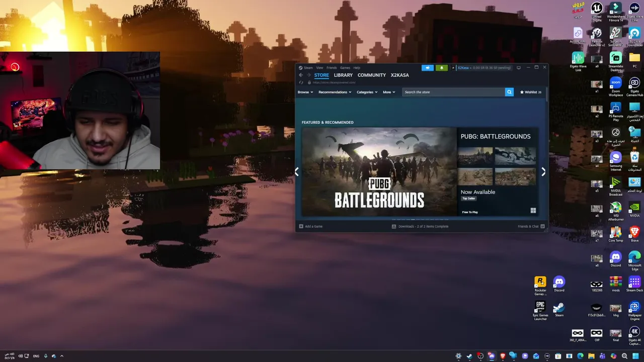The image size is (644, 362).
Task: Open NVIDIA Broadcast shortcut
Action: pos(616,186)
